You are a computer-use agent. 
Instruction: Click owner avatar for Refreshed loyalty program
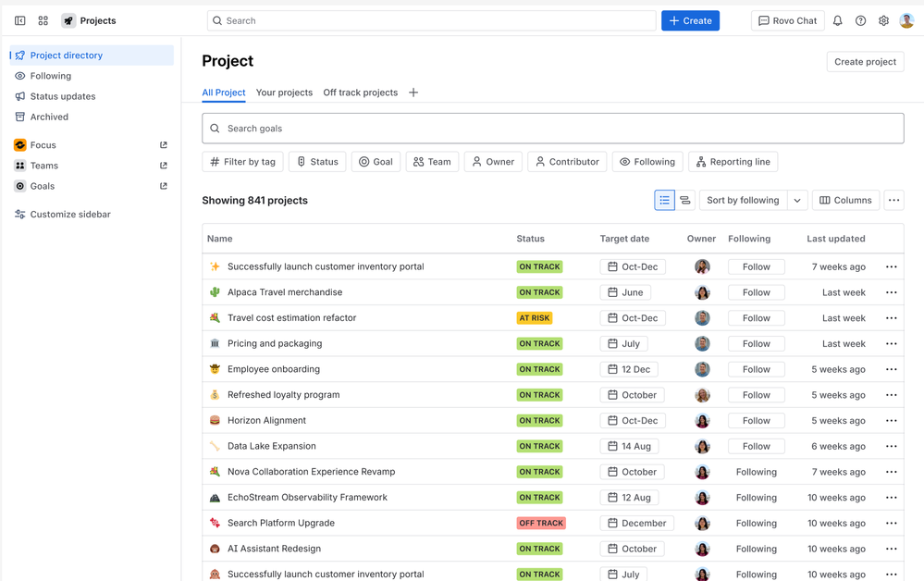click(x=702, y=395)
